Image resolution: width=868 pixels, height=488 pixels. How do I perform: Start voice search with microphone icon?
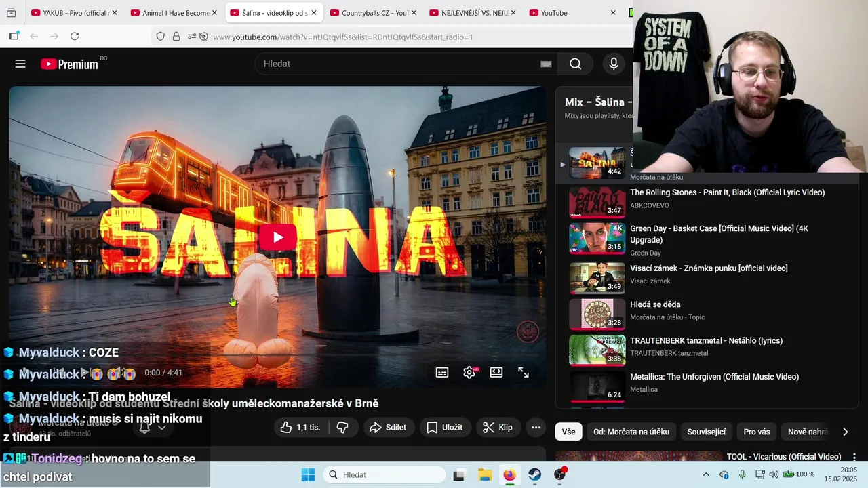(614, 64)
